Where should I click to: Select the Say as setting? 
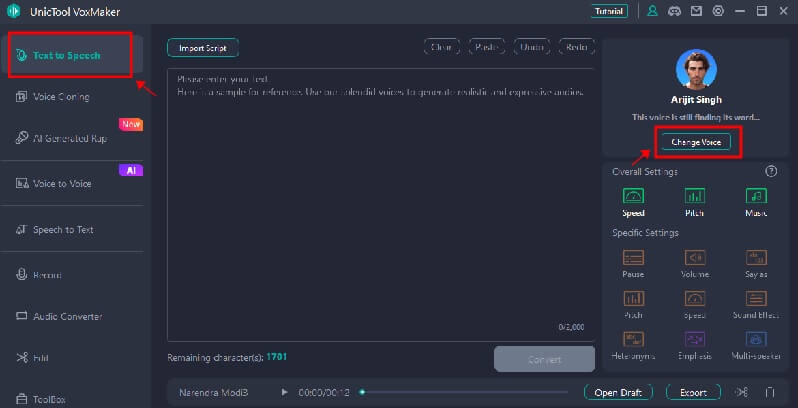pos(756,264)
